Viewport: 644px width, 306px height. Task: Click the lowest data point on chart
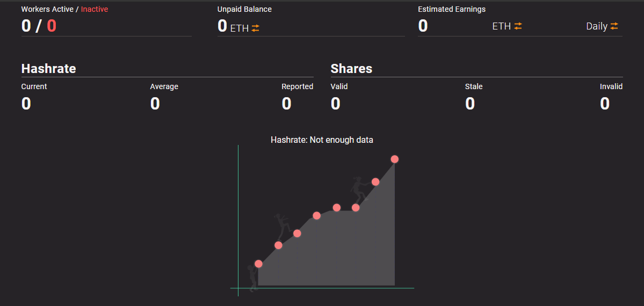pyautogui.click(x=258, y=264)
